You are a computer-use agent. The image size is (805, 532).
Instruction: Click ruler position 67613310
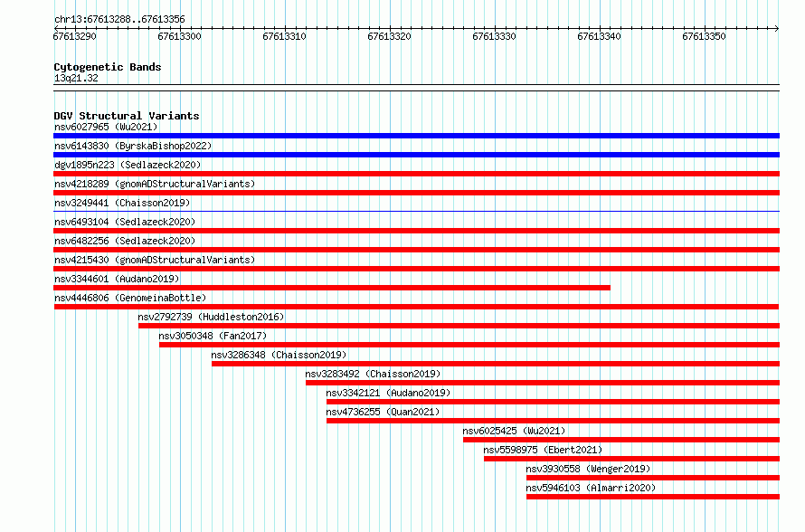pyautogui.click(x=284, y=36)
